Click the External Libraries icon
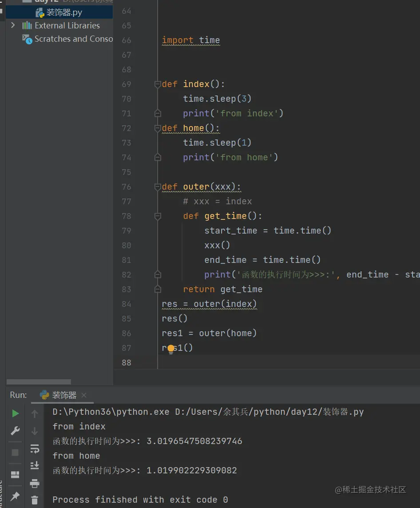Viewport: 420px width, 508px height. (27, 25)
